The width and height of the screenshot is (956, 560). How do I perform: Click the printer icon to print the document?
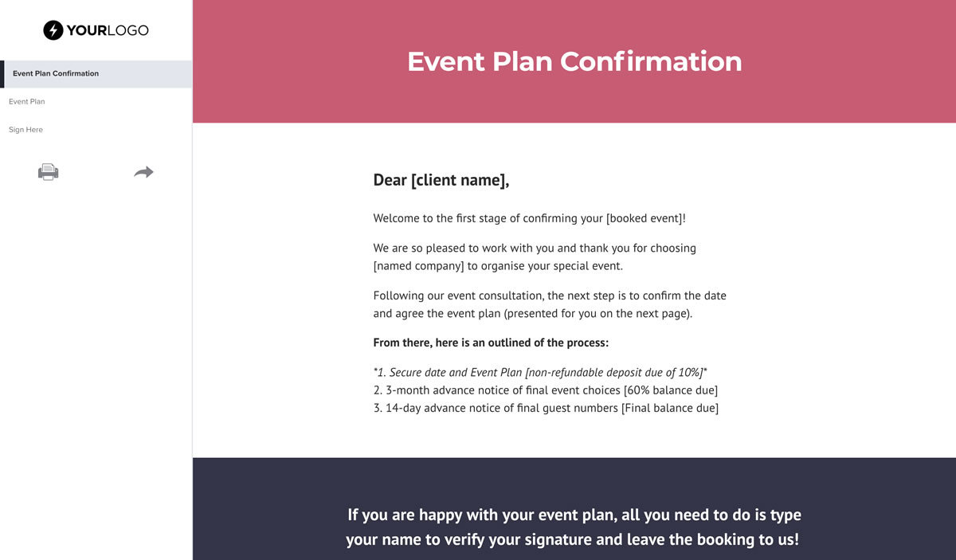pos(48,171)
